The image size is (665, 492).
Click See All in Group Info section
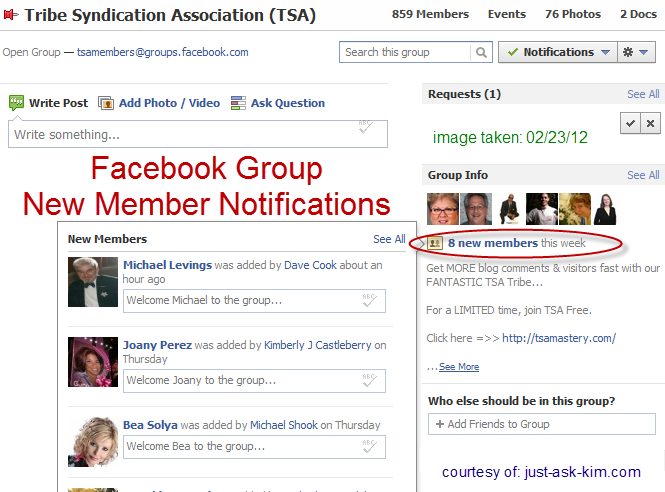pos(643,175)
